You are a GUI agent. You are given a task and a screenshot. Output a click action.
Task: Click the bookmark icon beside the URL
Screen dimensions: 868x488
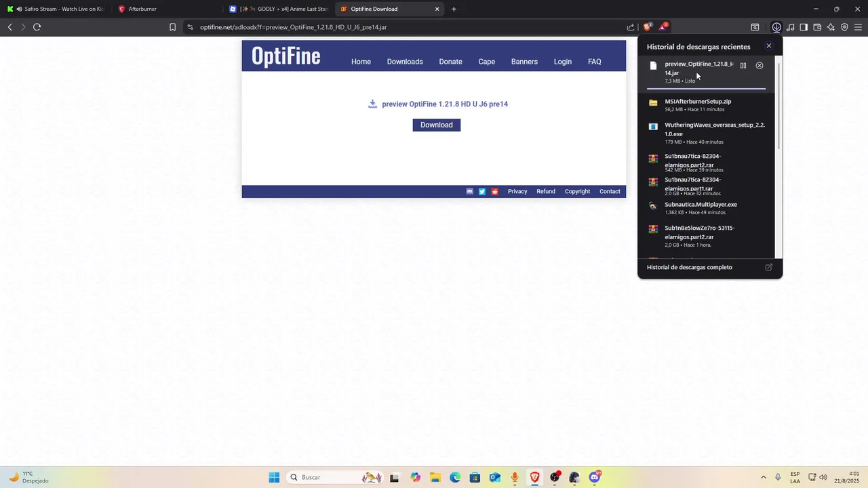pyautogui.click(x=172, y=27)
